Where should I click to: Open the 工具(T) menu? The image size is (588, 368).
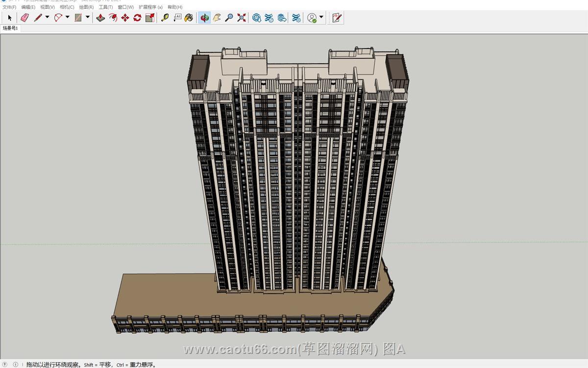coord(106,7)
